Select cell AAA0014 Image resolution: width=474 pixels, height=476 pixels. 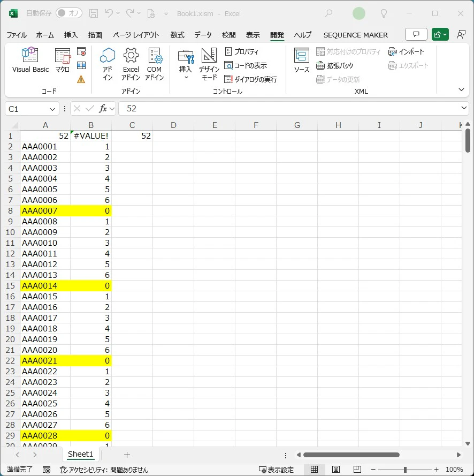point(45,286)
